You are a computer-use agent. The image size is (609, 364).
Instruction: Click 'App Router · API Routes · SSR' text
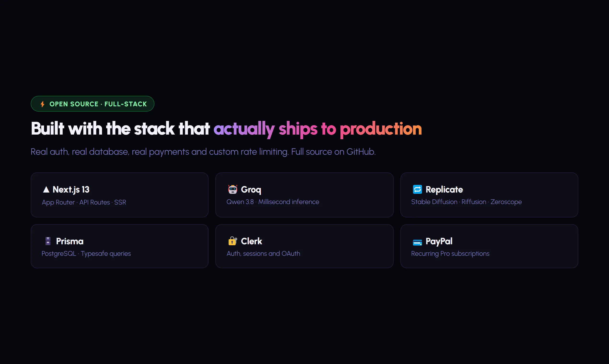point(84,202)
